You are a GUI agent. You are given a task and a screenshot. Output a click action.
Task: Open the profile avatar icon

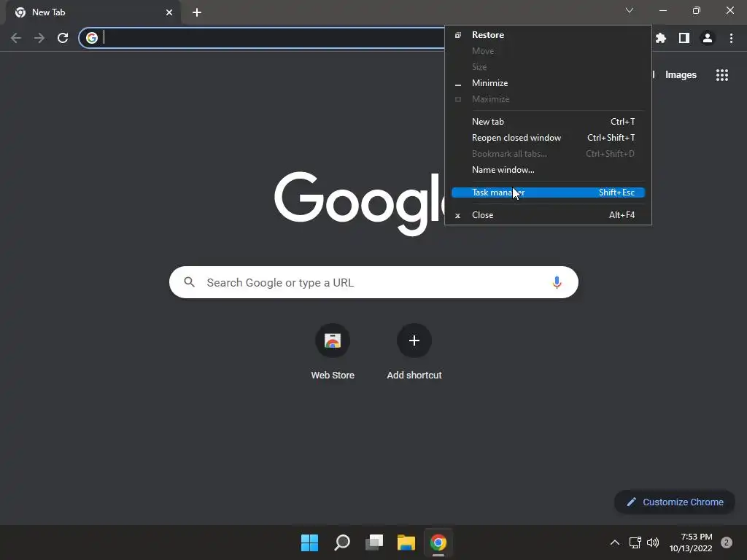pos(708,38)
